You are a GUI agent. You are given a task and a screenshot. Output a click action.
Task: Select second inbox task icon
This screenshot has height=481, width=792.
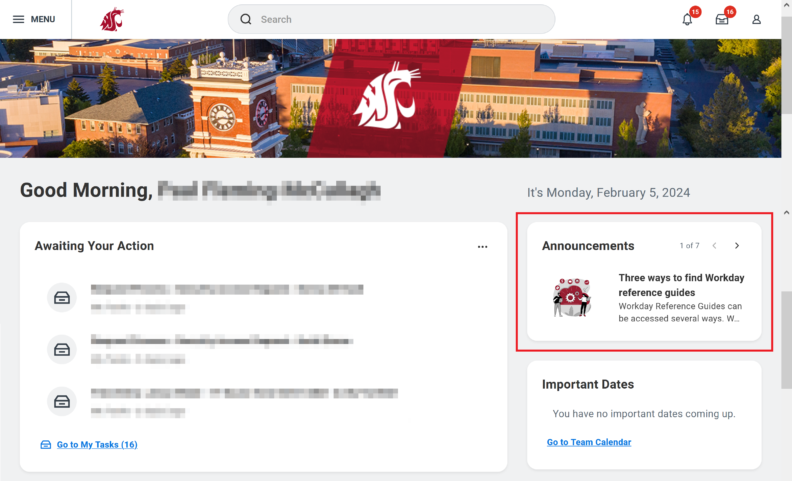(x=62, y=348)
